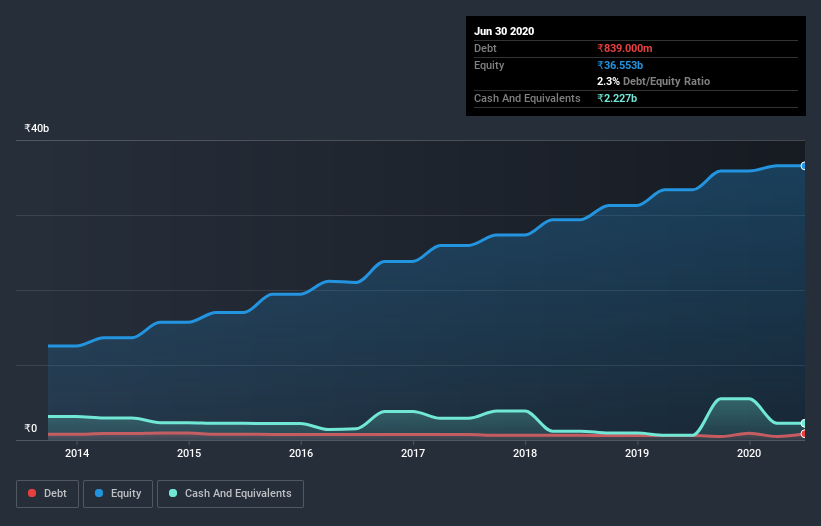Toggle the Equity legend button
Screen dimensions: 821x526
click(x=118, y=494)
